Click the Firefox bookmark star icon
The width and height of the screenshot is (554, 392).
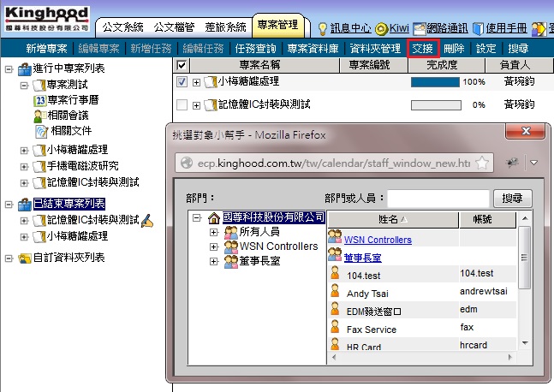pyautogui.click(x=484, y=162)
